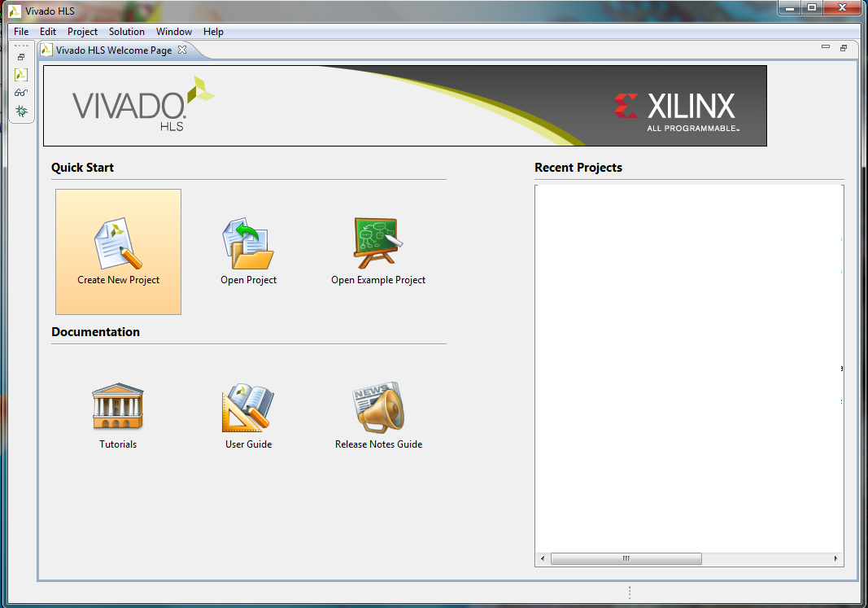Close the Vivado HLS Welcome Page tab
Viewport: 868px width, 608px height.
pos(182,50)
